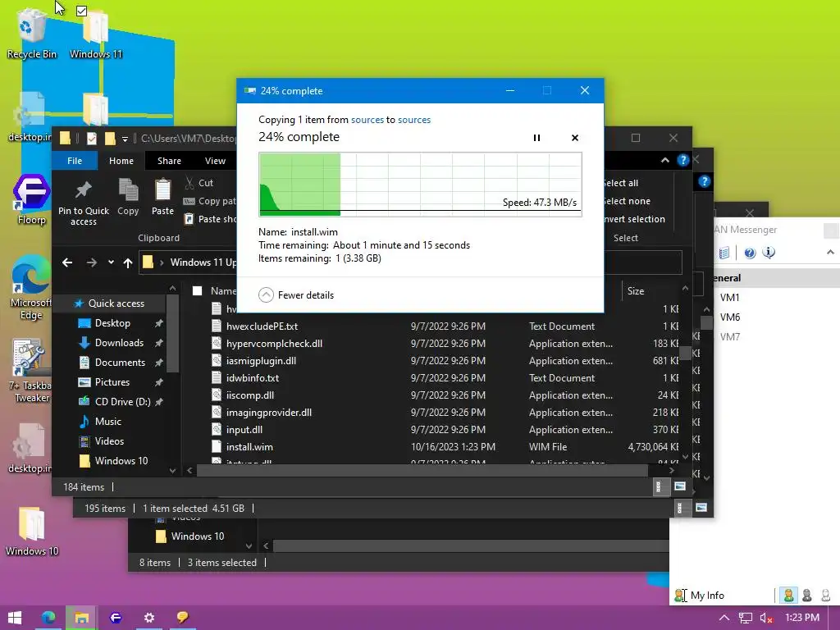The image size is (840, 630).
Task: Toggle the select-all files checkbox
Action: pyautogui.click(x=197, y=291)
